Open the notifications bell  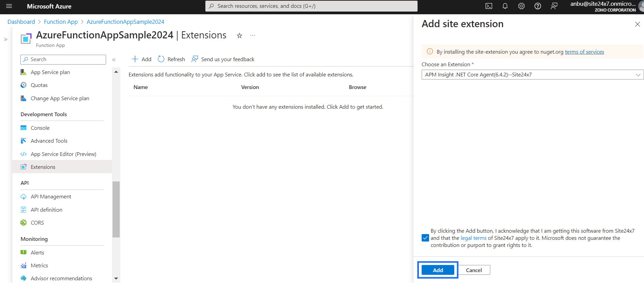[505, 6]
